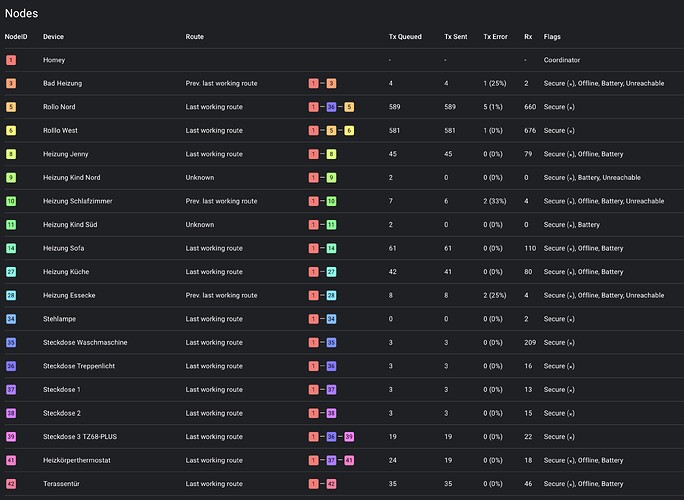
Task: Click node ID badge 10 for Heizung Schlafzimmer
Action: point(11,201)
